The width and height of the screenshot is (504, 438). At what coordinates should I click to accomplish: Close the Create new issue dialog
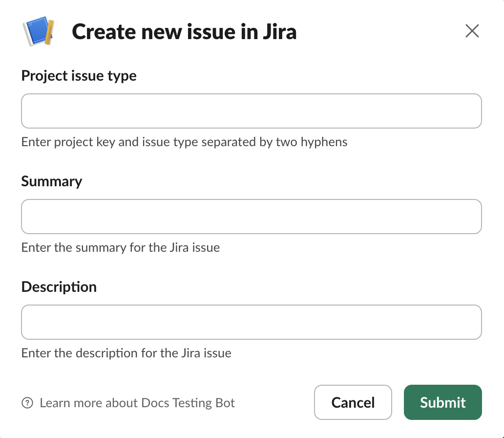pyautogui.click(x=472, y=31)
